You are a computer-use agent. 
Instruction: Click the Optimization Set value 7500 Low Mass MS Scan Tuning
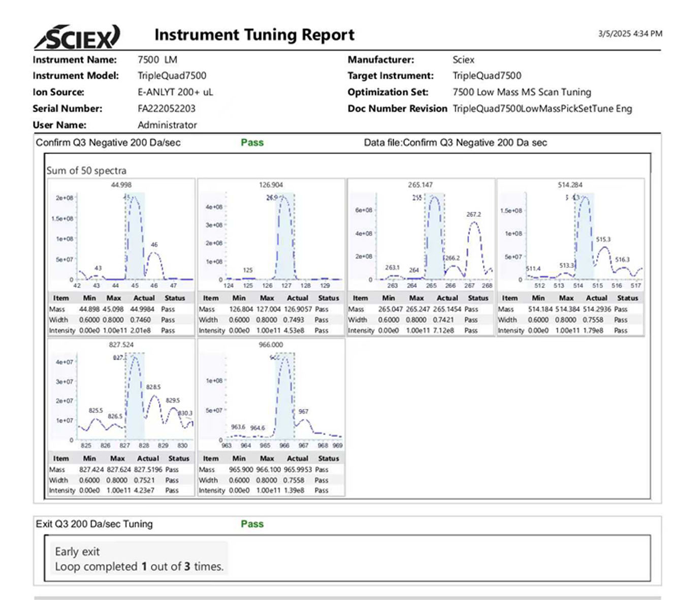(x=522, y=92)
